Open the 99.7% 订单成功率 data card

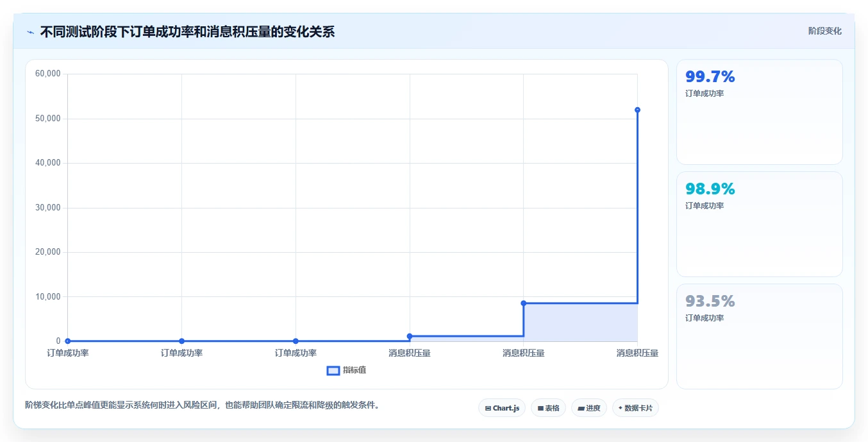(760, 112)
